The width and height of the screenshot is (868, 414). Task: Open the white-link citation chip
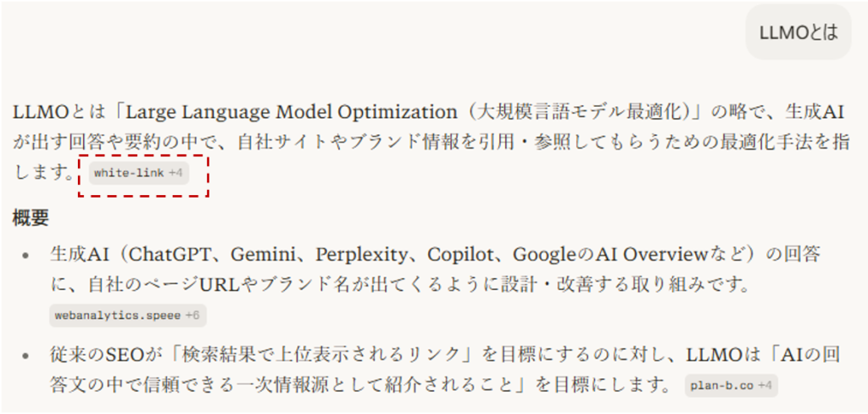click(129, 173)
